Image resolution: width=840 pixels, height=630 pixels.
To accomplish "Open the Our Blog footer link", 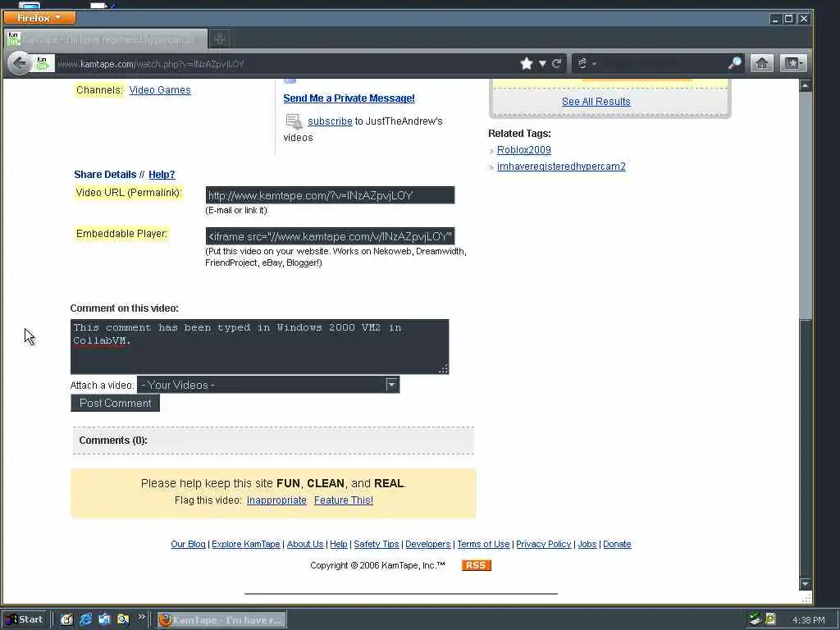I will 188,545.
